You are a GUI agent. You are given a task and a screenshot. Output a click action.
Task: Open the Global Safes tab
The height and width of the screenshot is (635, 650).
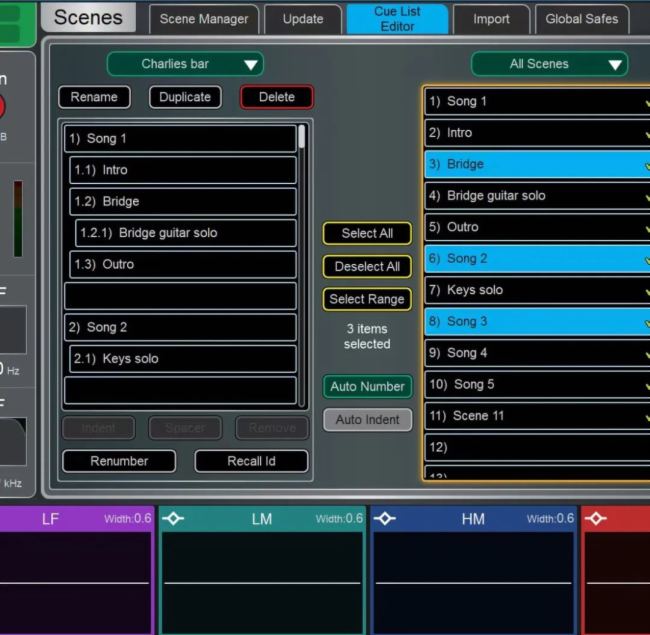[x=581, y=19]
